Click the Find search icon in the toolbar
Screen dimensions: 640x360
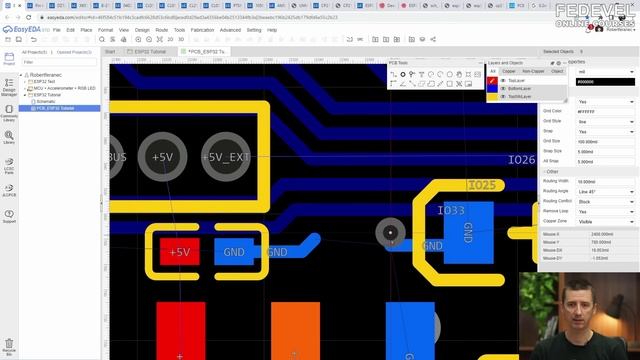(x=102, y=40)
